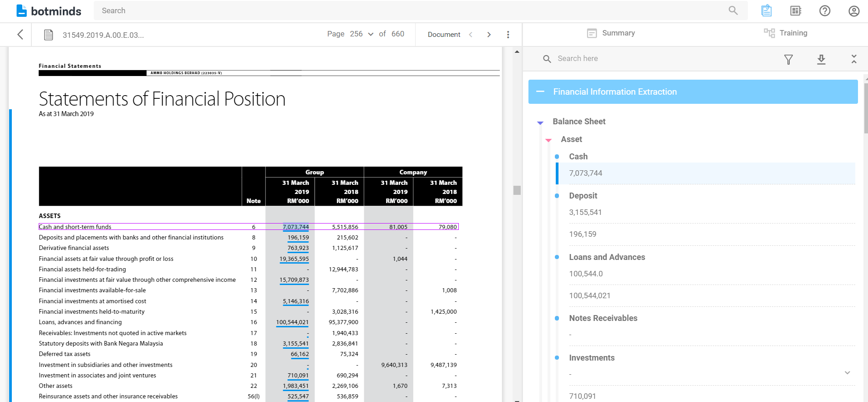
Task: Click the search icon beside Search here
Action: (547, 59)
